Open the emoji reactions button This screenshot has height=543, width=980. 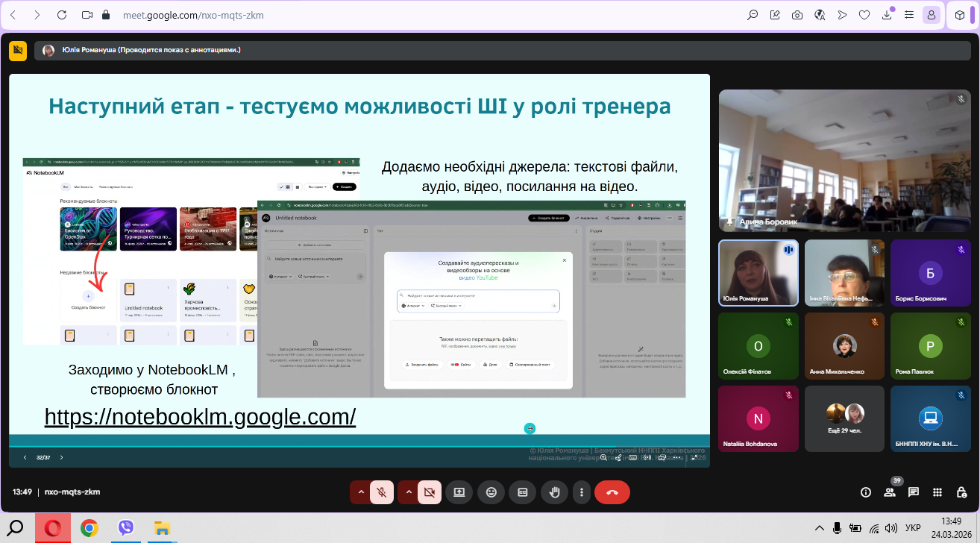click(491, 492)
